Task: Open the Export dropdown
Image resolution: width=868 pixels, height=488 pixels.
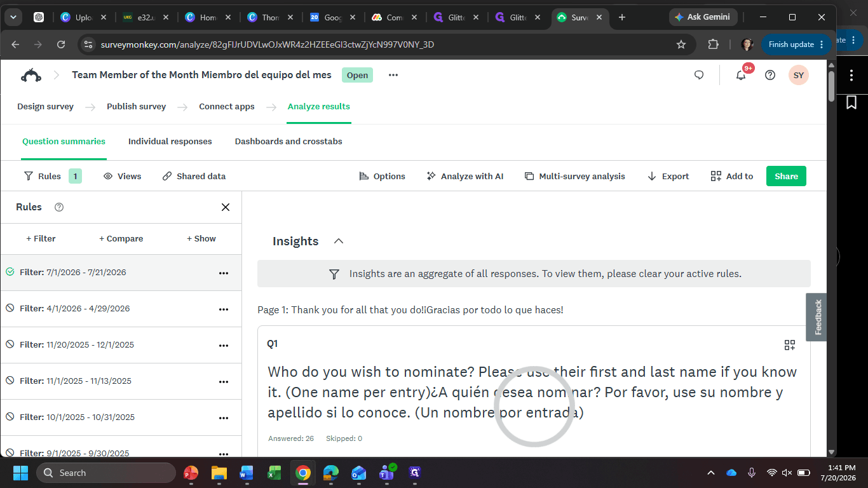Action: (668, 176)
